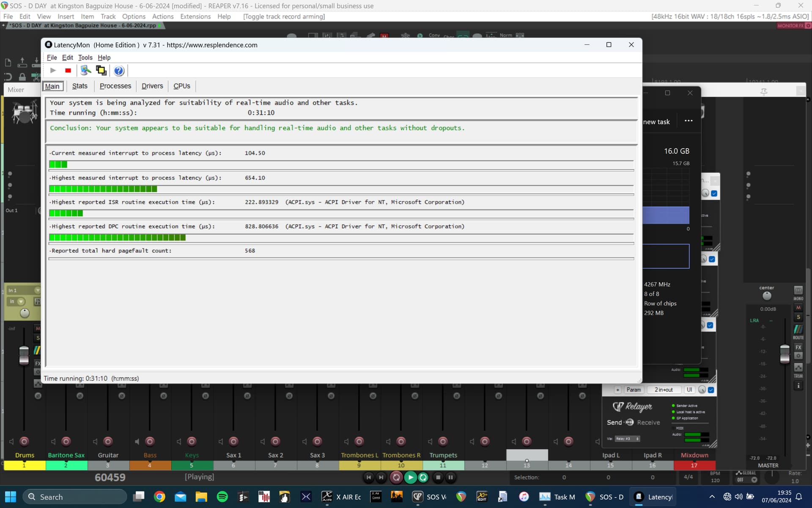Arm Keys track for recording
812x508 pixels.
coord(192,442)
